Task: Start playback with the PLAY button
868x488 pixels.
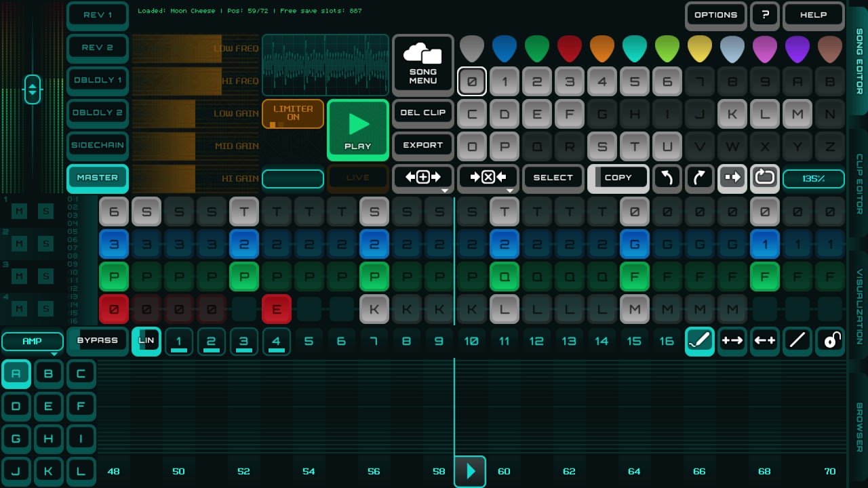Action: (358, 130)
